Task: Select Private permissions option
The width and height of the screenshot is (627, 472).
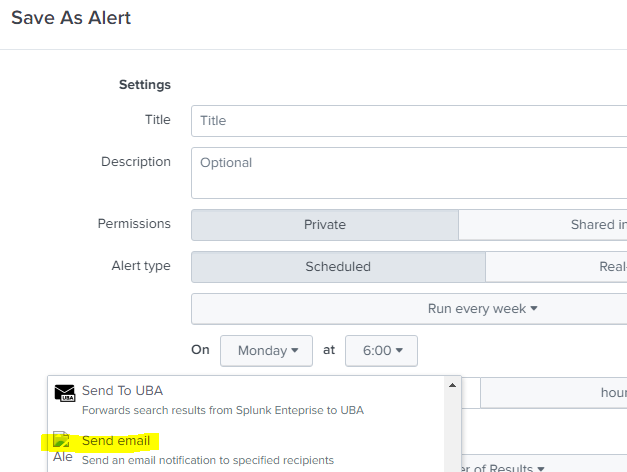Action: (324, 225)
